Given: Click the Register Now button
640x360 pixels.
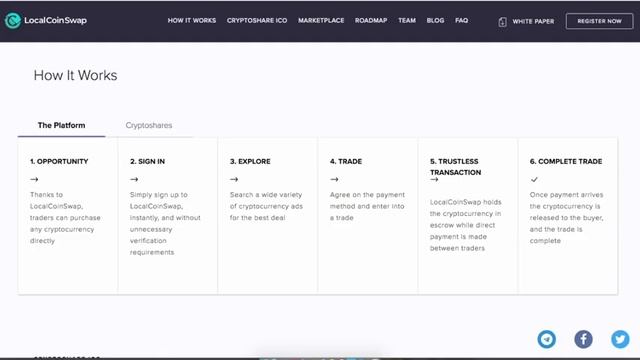Looking at the screenshot, I should (x=599, y=21).
